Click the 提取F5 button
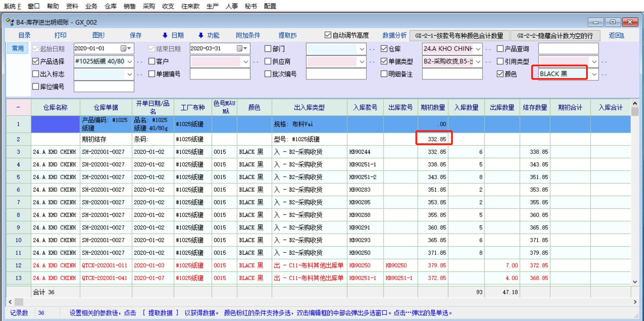Viewport: 644px width, 321px height. click(287, 35)
